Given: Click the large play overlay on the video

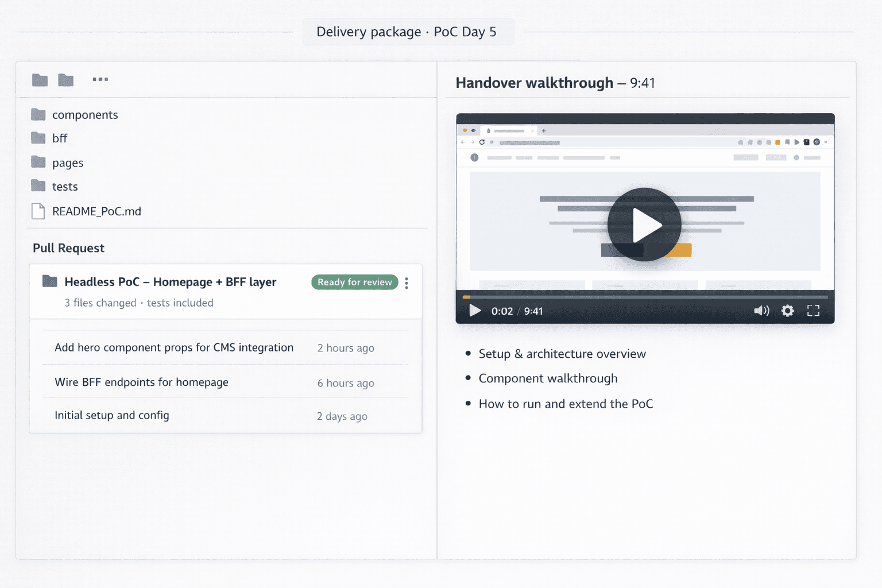Looking at the screenshot, I should [x=644, y=225].
